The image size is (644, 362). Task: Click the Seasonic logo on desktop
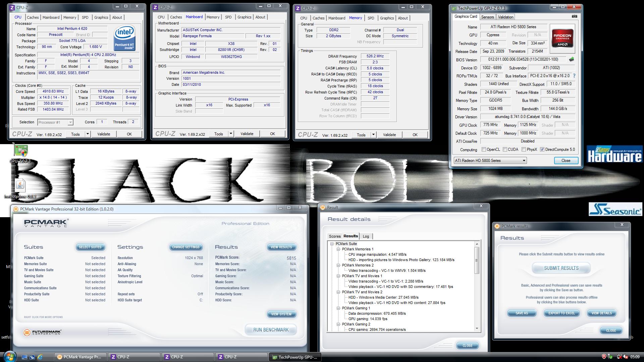[615, 209]
